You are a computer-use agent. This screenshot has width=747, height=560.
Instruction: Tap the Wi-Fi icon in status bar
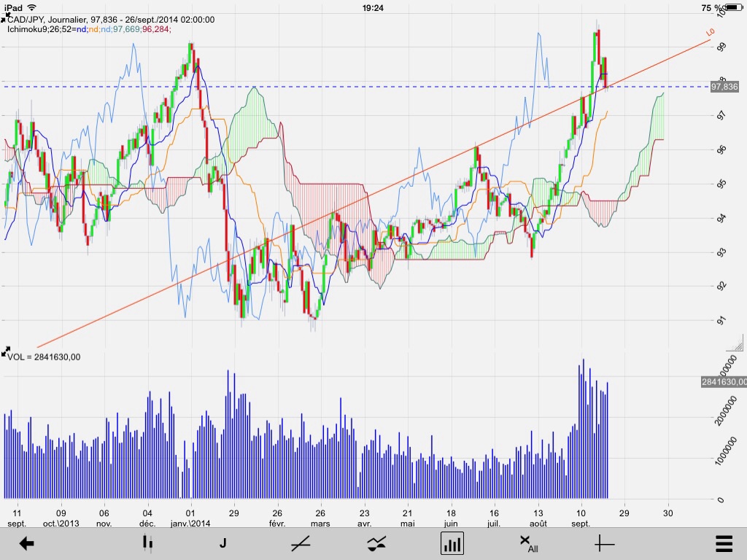pyautogui.click(x=31, y=7)
